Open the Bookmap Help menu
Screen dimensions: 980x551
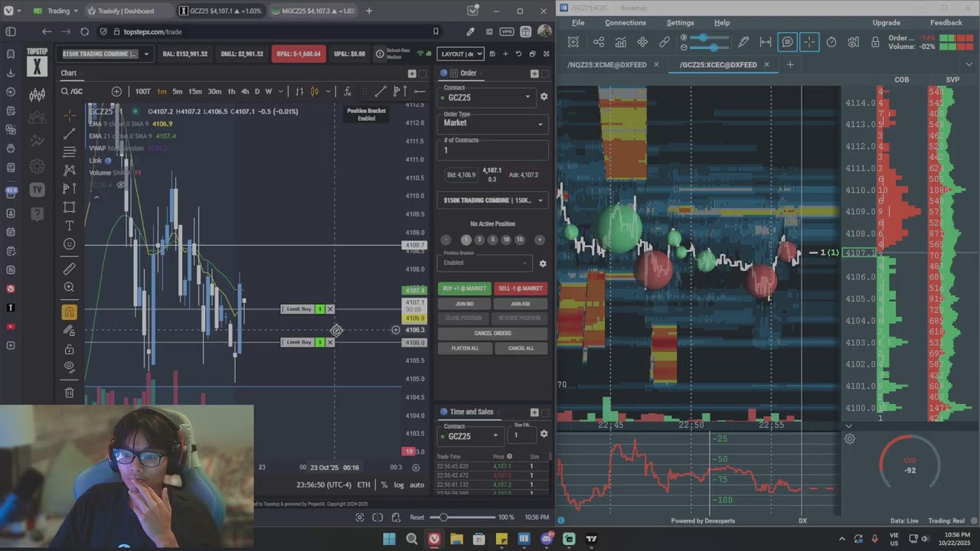click(x=722, y=23)
